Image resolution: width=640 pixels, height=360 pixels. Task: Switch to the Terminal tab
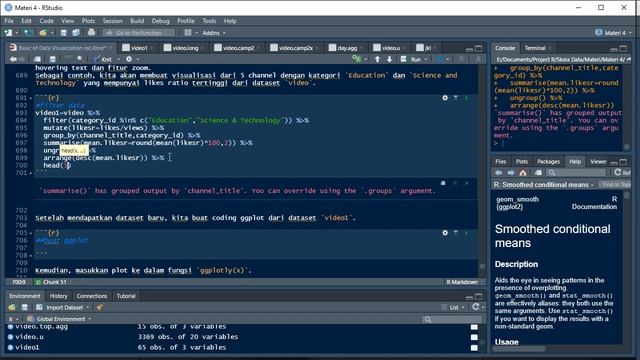click(x=535, y=48)
